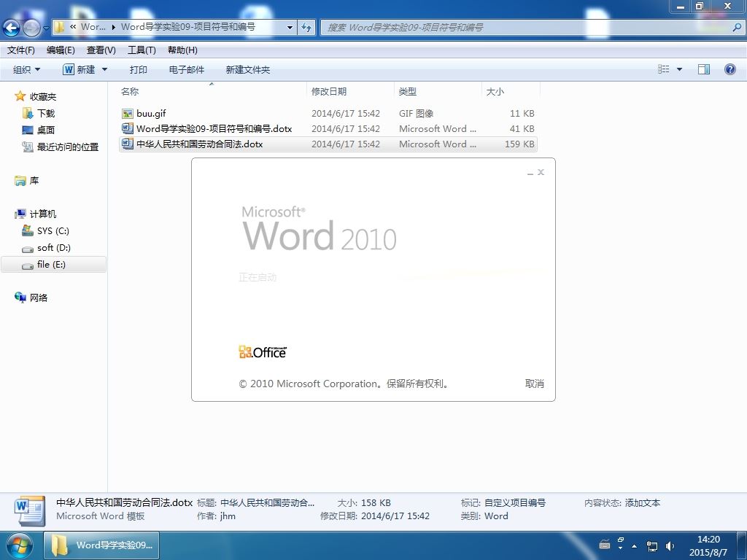This screenshot has width=747, height=560.
Task: Open 桌面 in the sidebar
Action: click(46, 130)
